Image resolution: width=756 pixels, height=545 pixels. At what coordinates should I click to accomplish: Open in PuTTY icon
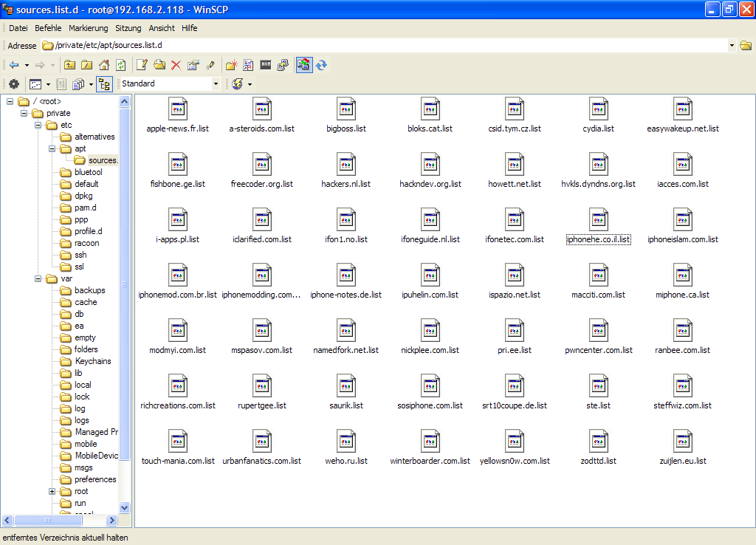[x=283, y=65]
